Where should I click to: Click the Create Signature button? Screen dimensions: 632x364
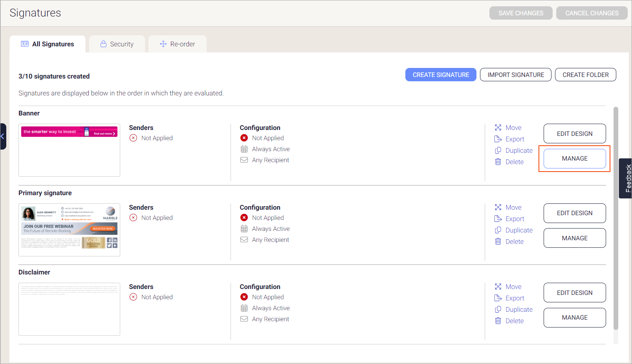441,75
